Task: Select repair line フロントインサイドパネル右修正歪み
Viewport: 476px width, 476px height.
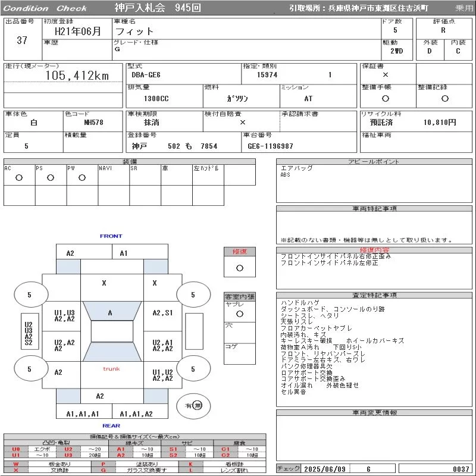Action: pos(336,256)
